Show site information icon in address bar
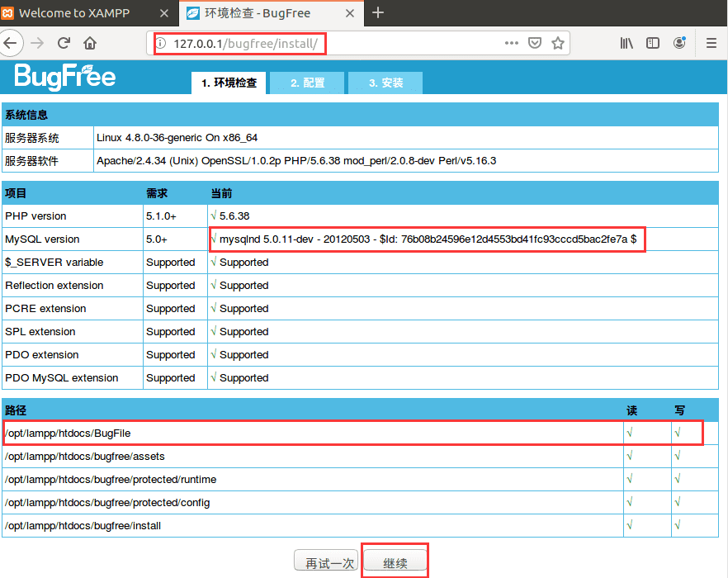Viewport: 728px width, 578px height. pos(161,43)
